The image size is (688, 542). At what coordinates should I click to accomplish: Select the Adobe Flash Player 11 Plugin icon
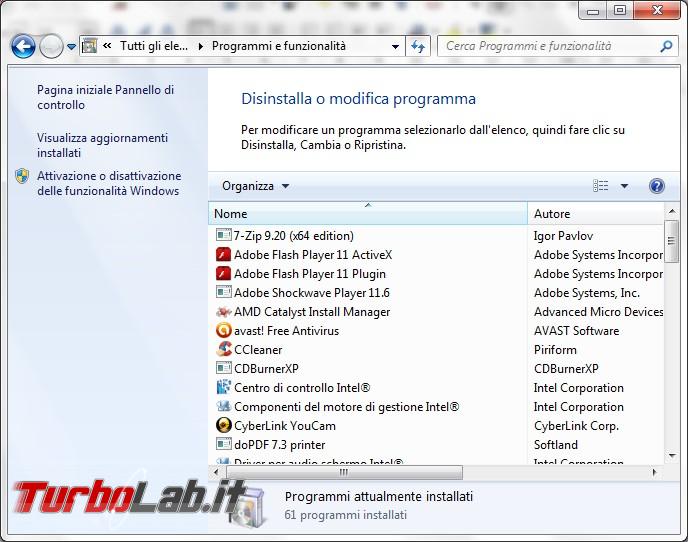click(223, 273)
